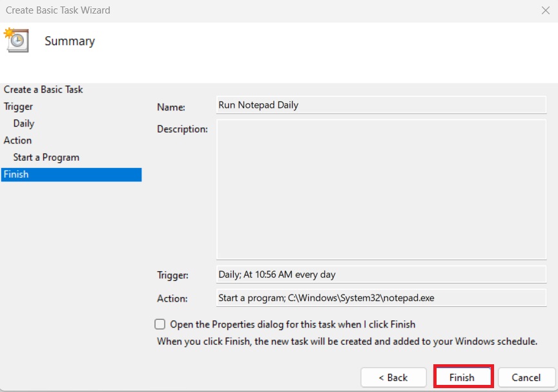Enable Open the Properties dialog checkbox

(160, 324)
